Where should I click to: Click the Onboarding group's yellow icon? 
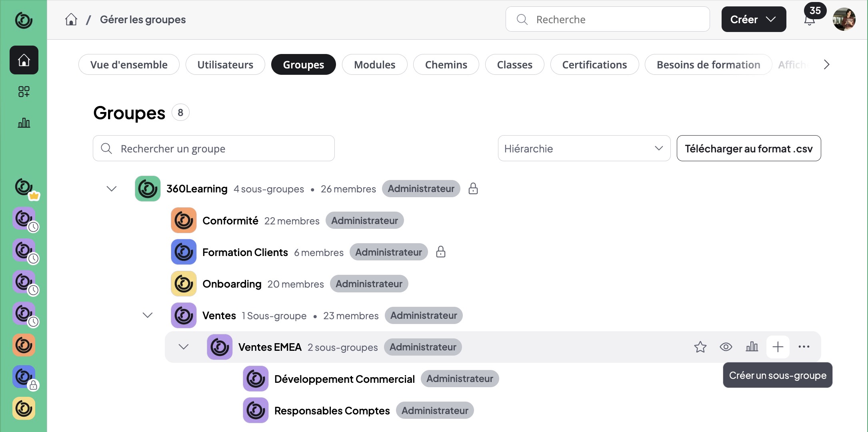tap(184, 284)
